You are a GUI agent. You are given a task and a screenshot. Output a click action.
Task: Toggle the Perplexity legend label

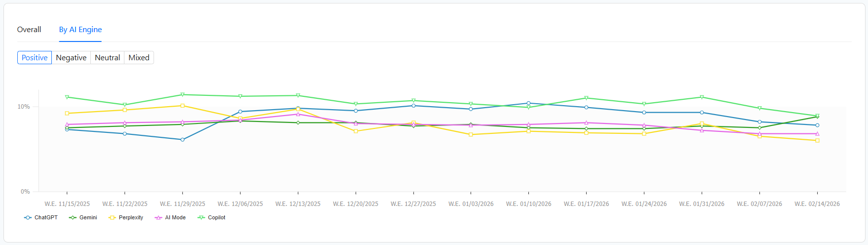[x=131, y=218]
